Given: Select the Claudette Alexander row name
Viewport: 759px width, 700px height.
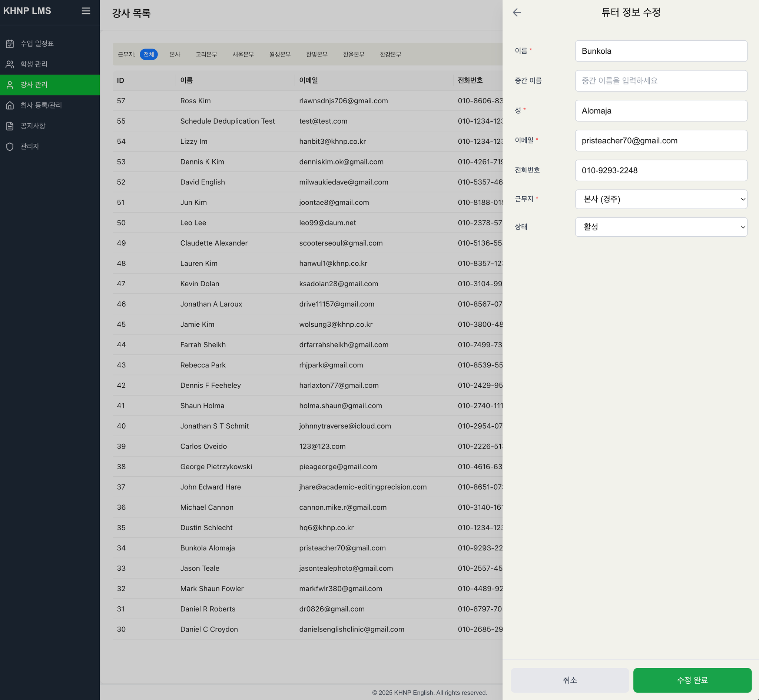Looking at the screenshot, I should tap(214, 243).
